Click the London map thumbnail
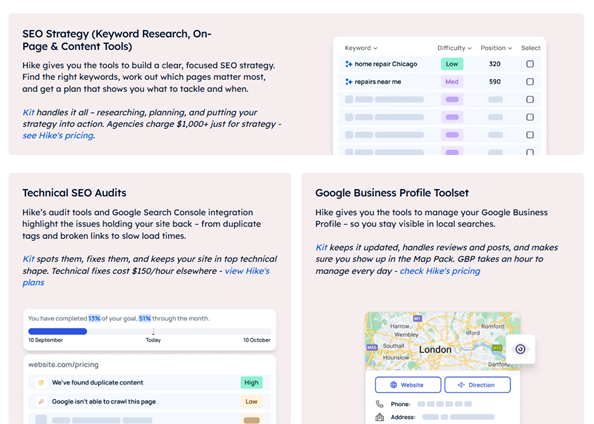This screenshot has height=424, width=594. (x=442, y=341)
